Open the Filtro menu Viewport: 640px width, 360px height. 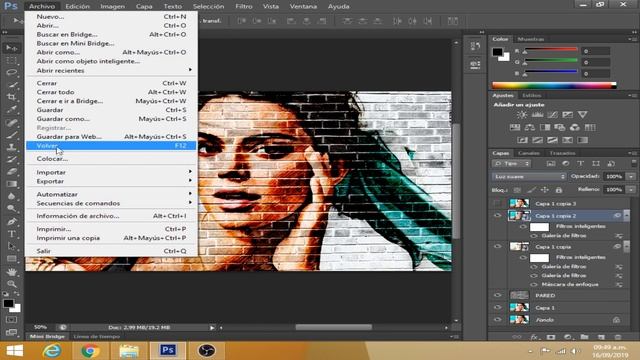pos(244,6)
